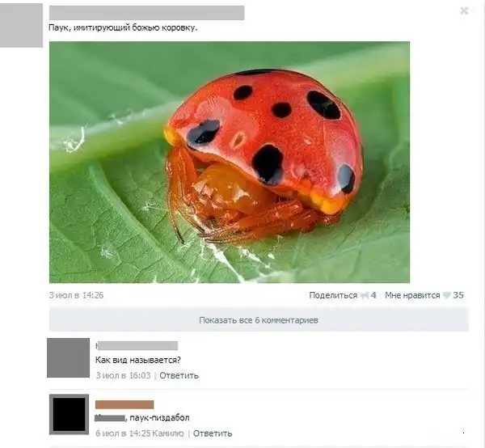Open the comment timestamp "3 июл в 16:03"
This screenshot has width=485, height=448.
point(123,375)
